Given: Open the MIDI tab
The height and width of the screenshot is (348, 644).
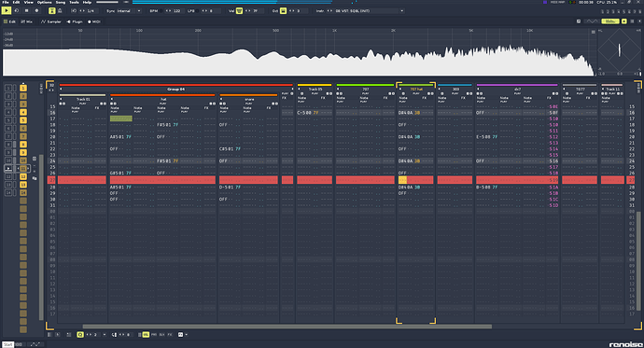Looking at the screenshot, I should (x=94, y=21).
